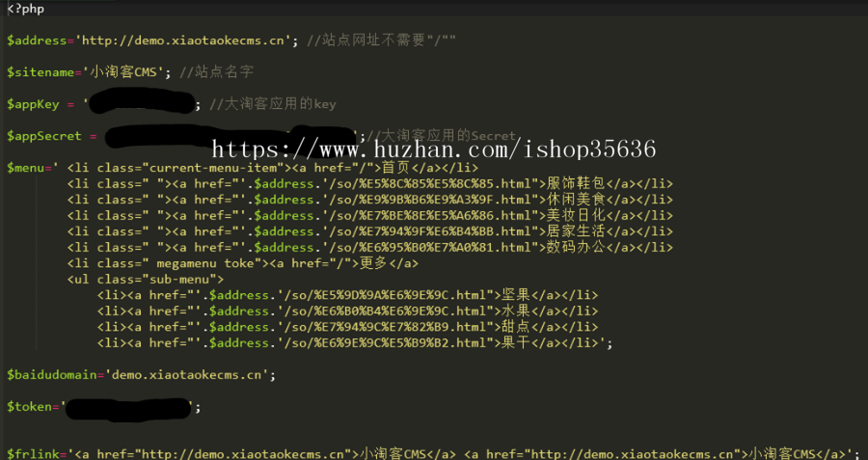868x460 pixels.
Task: Click the comment //大淘客应用的key
Action: [x=272, y=104]
